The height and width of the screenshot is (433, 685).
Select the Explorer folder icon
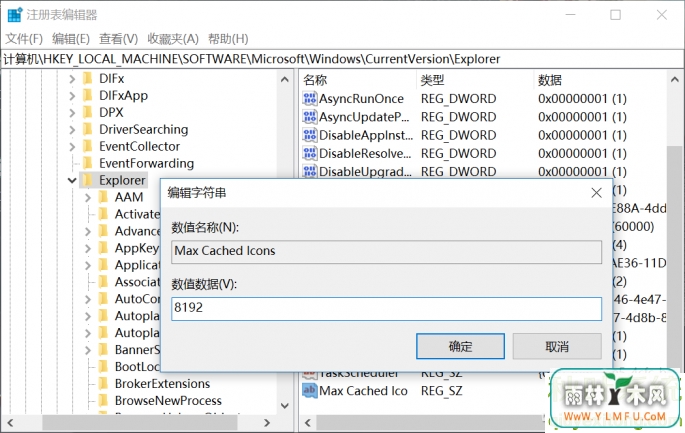point(88,180)
